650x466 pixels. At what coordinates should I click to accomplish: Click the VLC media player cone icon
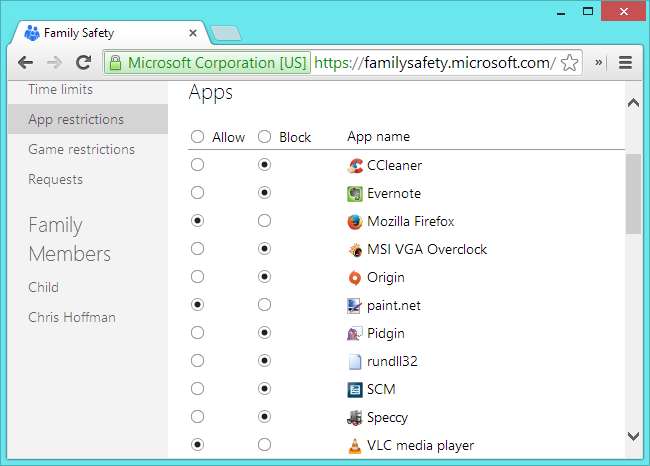tap(354, 446)
